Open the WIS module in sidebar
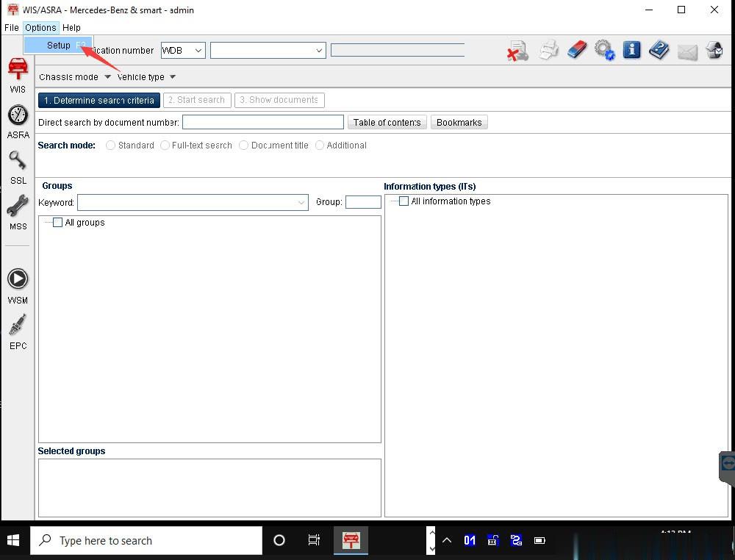 pyautogui.click(x=18, y=75)
